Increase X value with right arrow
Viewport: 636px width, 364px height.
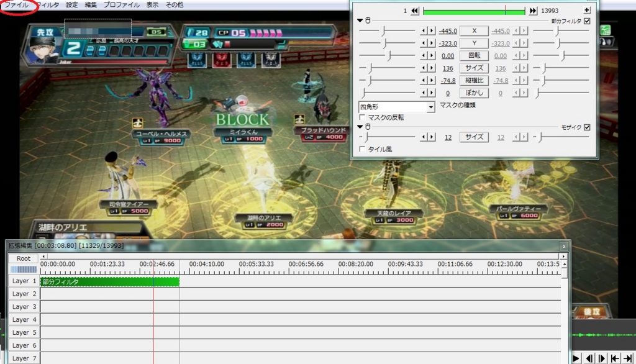coord(432,31)
